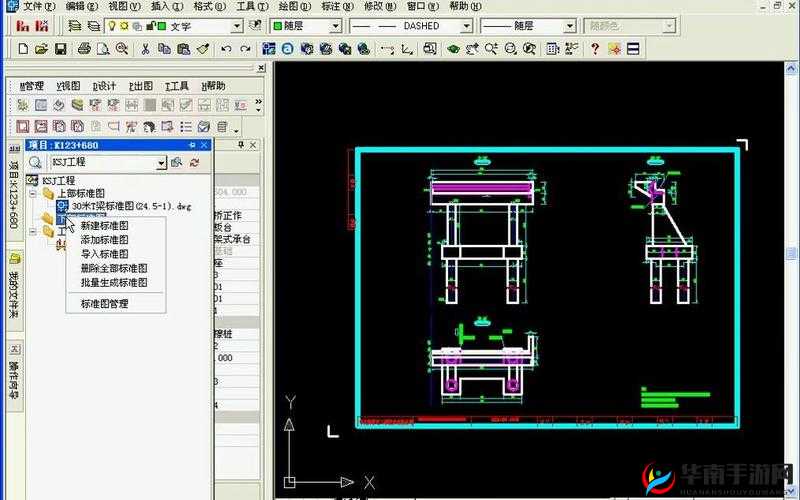Click the magnifier search icon in project panel
This screenshot has height=500, width=800.
click(x=33, y=162)
